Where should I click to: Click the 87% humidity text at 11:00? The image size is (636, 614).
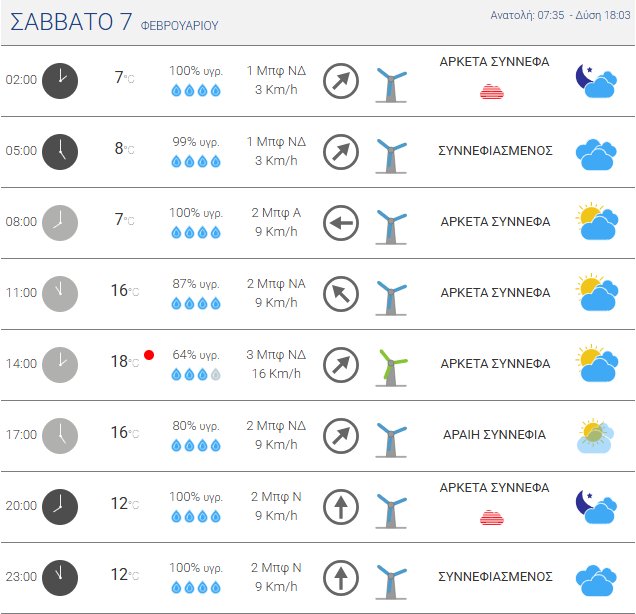(195, 284)
